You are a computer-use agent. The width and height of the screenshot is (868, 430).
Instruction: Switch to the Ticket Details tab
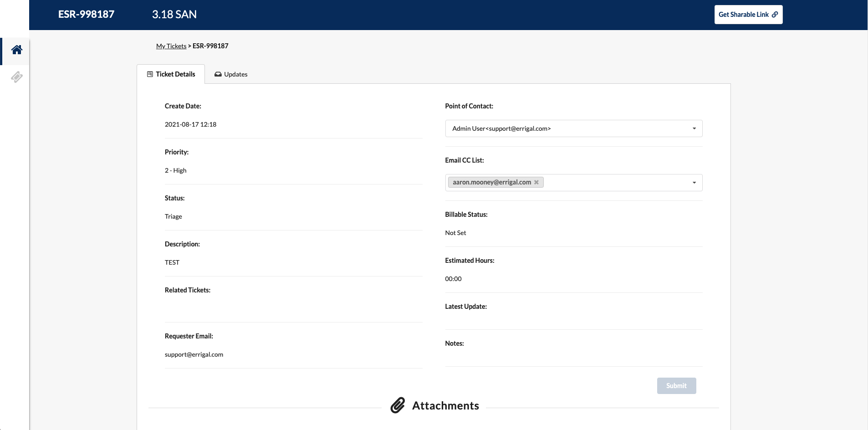coord(171,74)
